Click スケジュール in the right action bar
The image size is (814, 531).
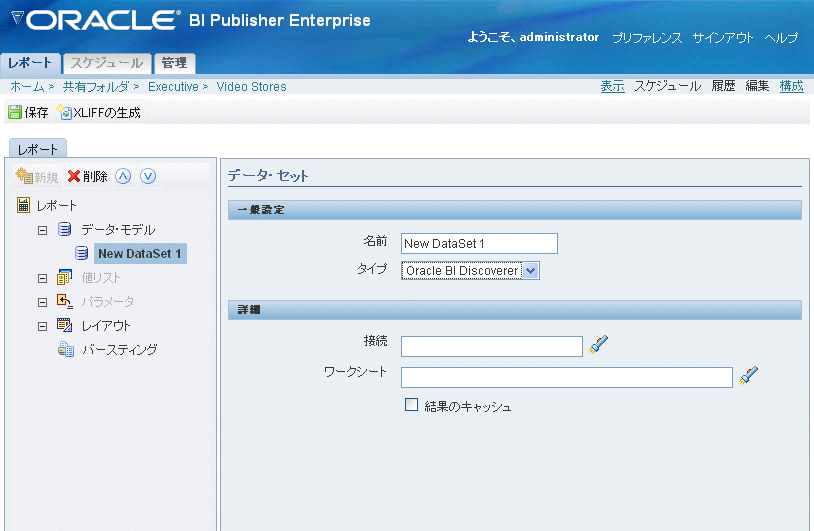(x=668, y=86)
